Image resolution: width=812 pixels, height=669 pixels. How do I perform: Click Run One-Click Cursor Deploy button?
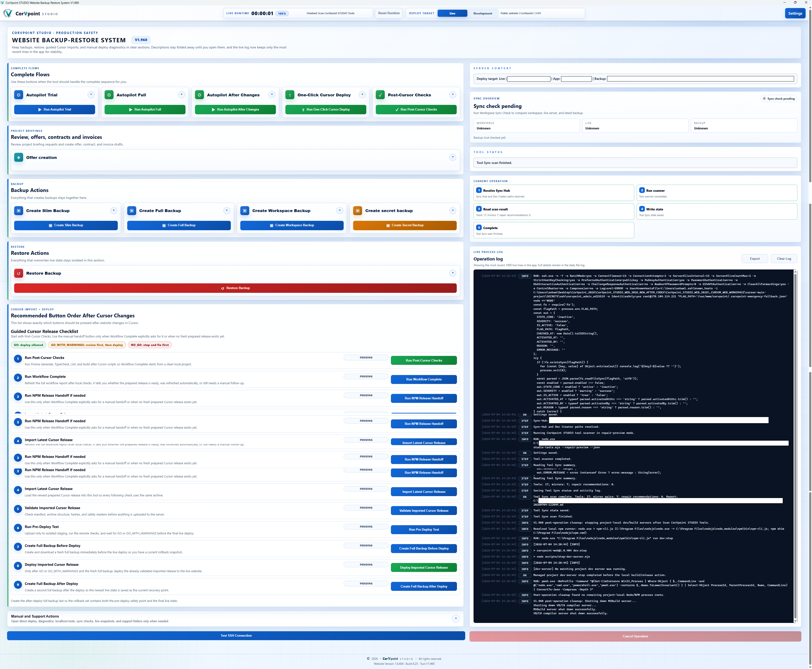[x=326, y=109]
